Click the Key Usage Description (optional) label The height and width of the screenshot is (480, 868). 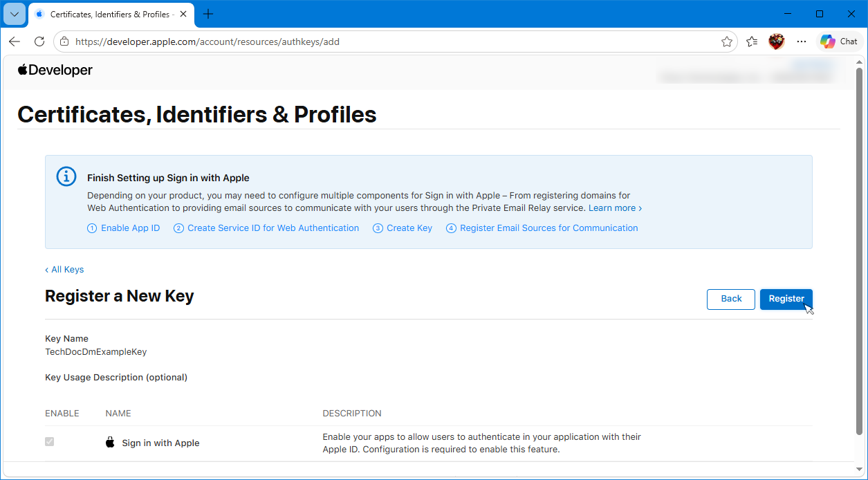116,378
